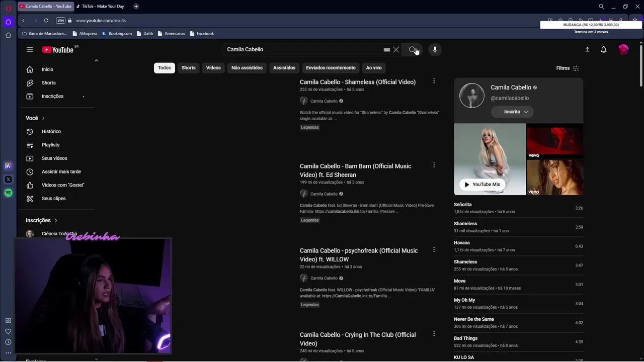Open the account avatar menu

coord(623,49)
